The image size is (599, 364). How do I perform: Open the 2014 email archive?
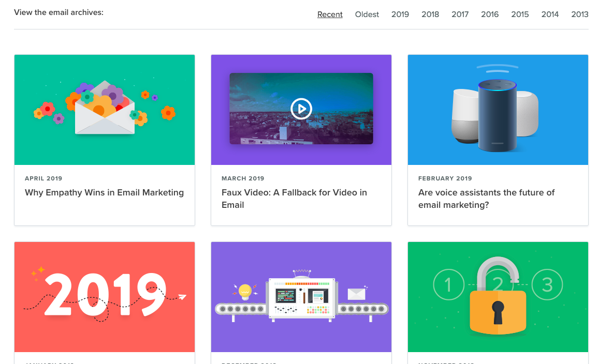(550, 14)
